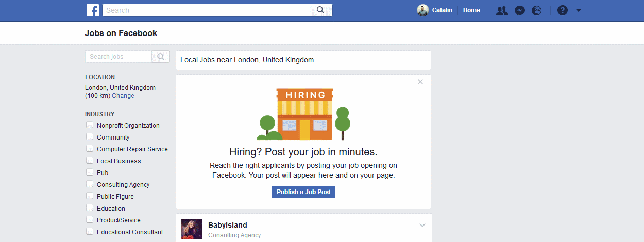This screenshot has height=242, width=644.
Task: Tick the Consulting Agency checkbox
Action: [90, 184]
